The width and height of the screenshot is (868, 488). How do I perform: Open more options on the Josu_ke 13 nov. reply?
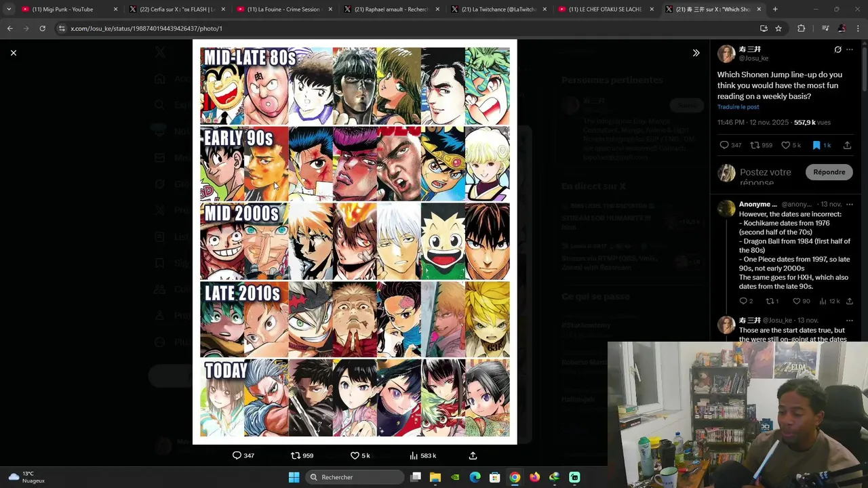point(850,320)
